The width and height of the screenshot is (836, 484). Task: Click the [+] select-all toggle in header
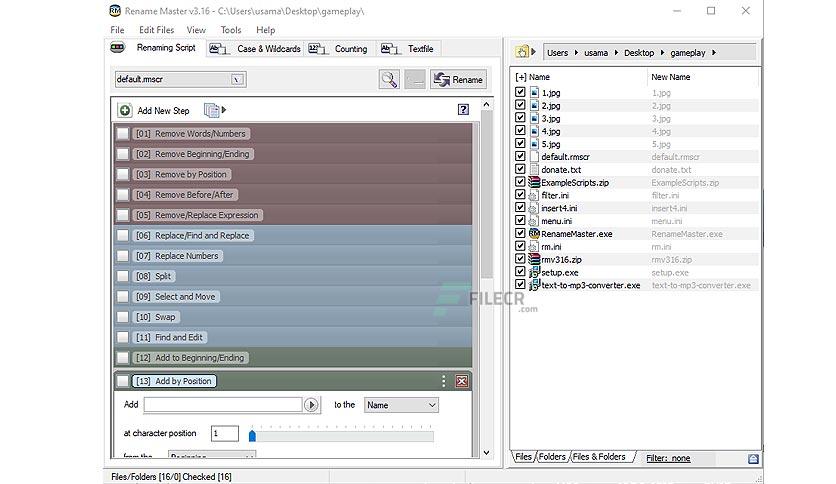pyautogui.click(x=521, y=77)
